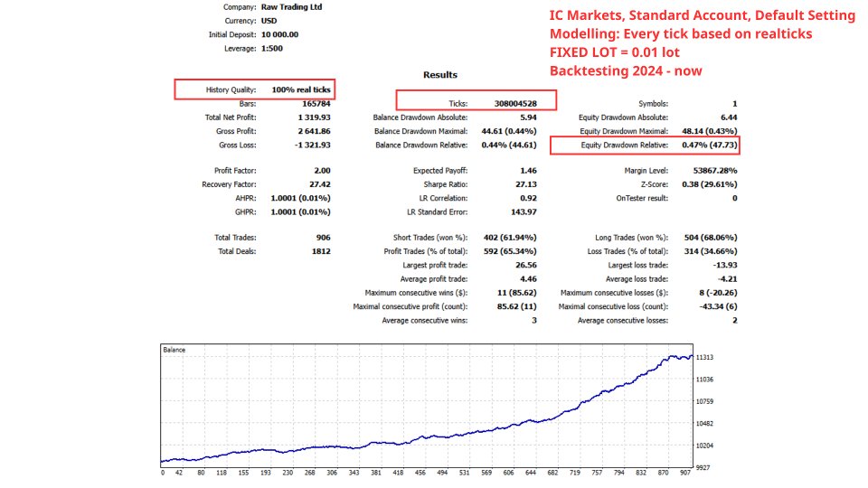Click the Bars value 165784
The height and width of the screenshot is (488, 868).
click(x=316, y=104)
